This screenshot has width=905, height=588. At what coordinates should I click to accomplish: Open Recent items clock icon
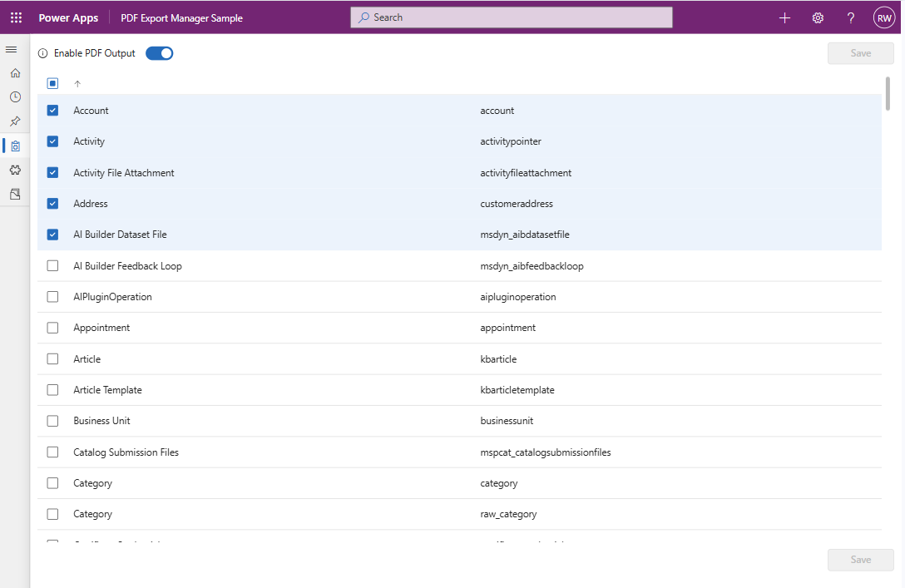tap(16, 97)
